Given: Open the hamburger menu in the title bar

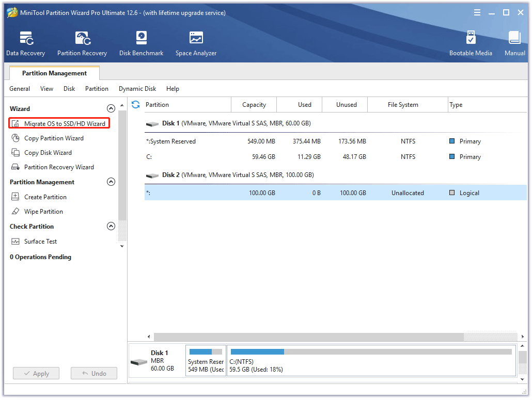Looking at the screenshot, I should tap(477, 12).
